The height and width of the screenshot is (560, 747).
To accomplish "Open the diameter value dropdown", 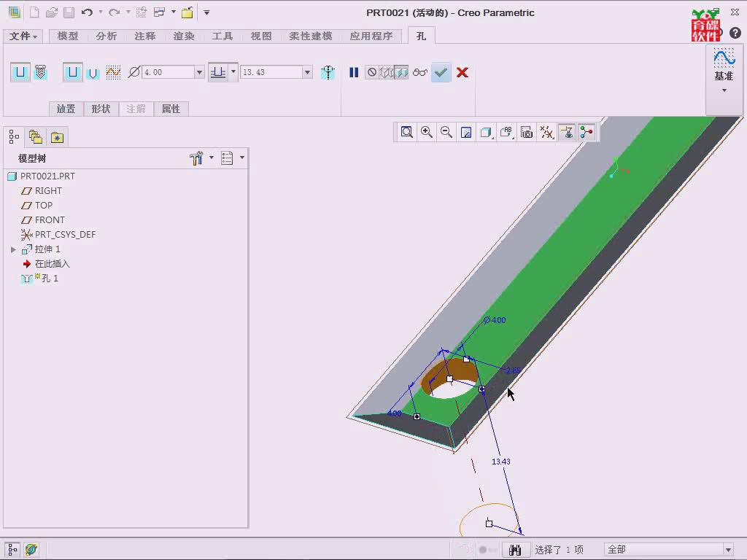I will click(x=200, y=72).
